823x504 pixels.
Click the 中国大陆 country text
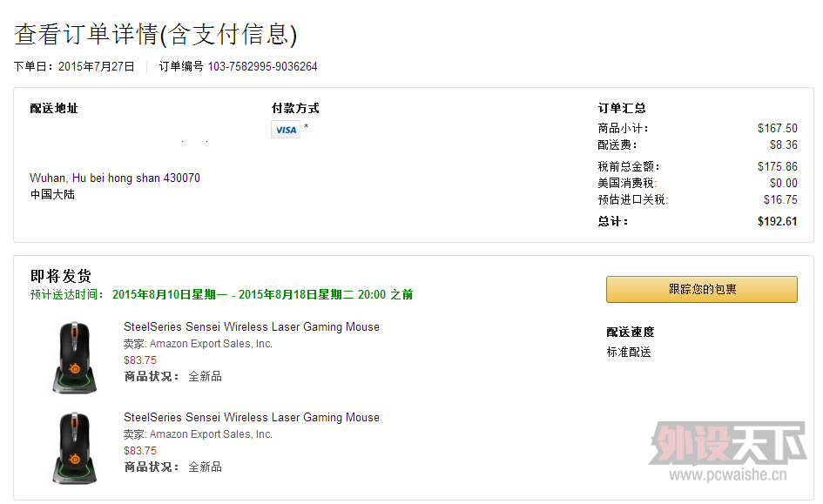(52, 195)
